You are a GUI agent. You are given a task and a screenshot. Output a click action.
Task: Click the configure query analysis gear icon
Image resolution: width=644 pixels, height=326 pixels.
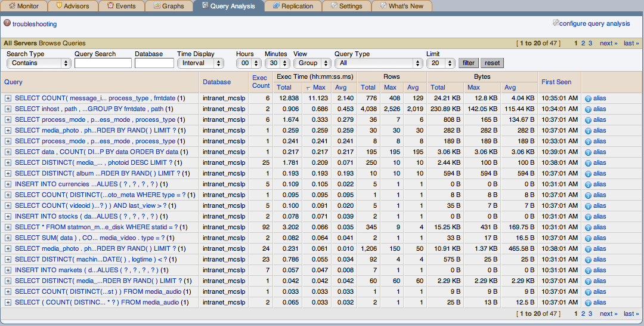(x=556, y=23)
